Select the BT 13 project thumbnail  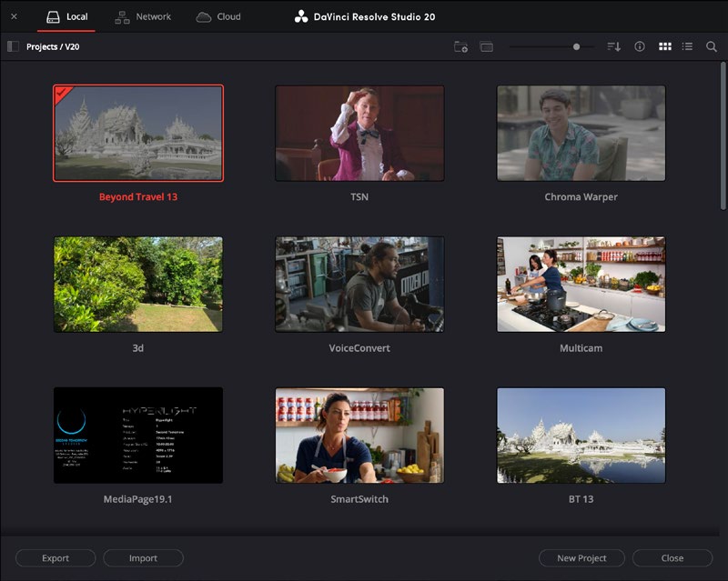pyautogui.click(x=581, y=436)
